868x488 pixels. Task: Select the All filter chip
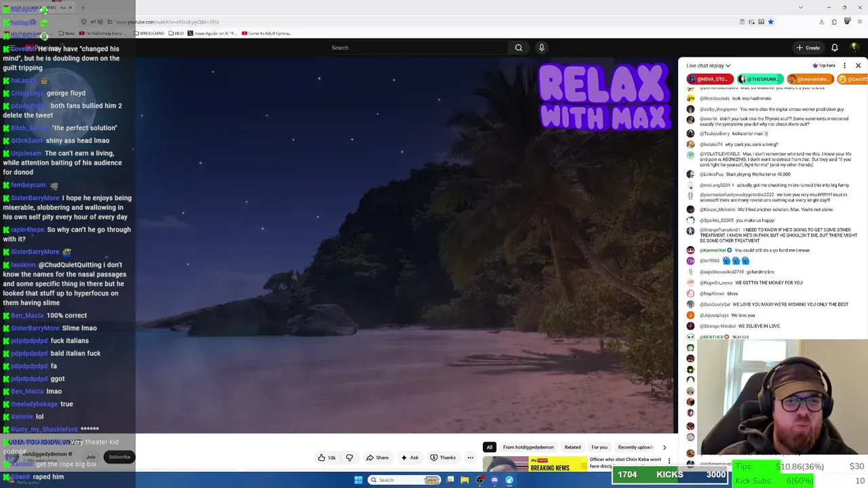coord(489,447)
